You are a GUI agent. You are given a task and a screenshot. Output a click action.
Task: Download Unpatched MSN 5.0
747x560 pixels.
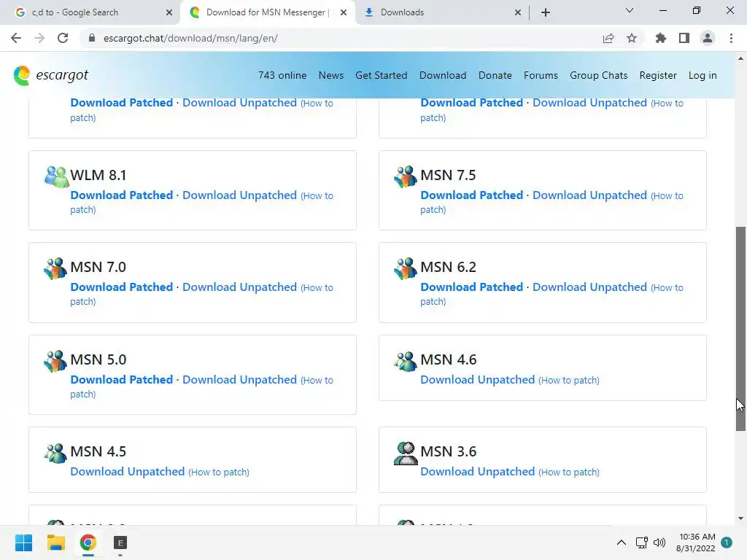[239, 379]
